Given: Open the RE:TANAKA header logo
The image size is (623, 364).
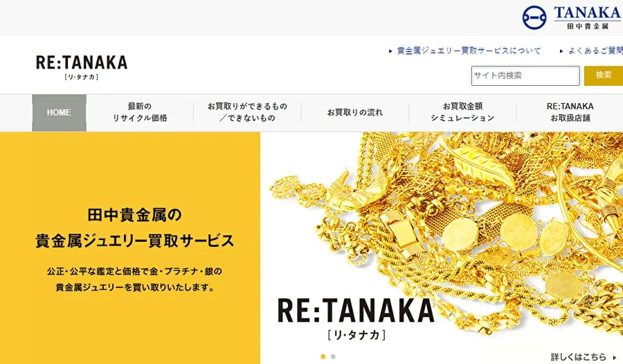Looking at the screenshot, I should 82,67.
